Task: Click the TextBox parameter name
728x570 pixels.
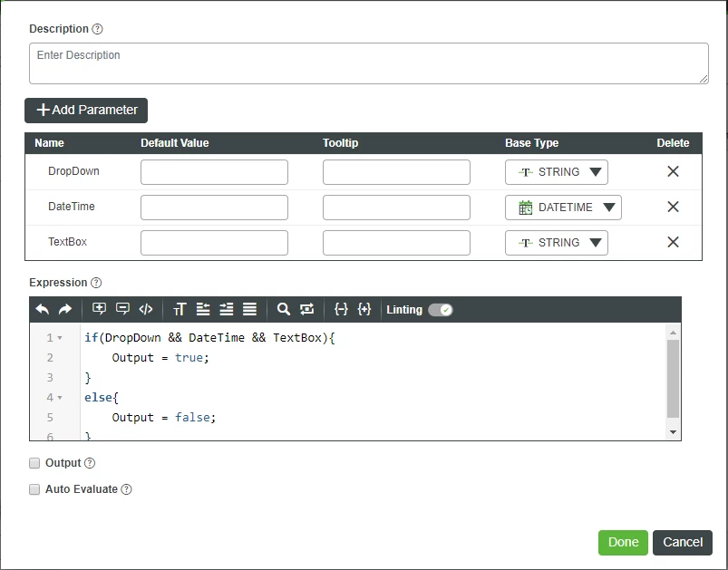Action: click(x=68, y=242)
